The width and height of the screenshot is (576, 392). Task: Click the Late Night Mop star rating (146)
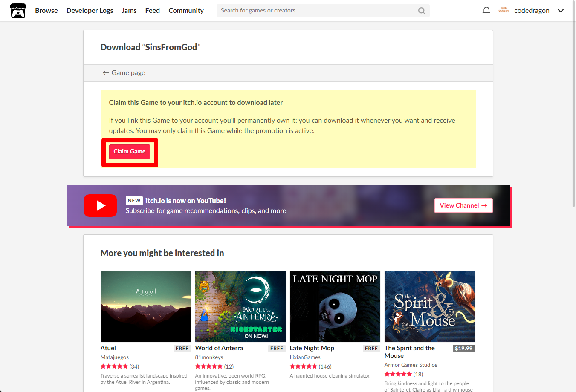[311, 366]
